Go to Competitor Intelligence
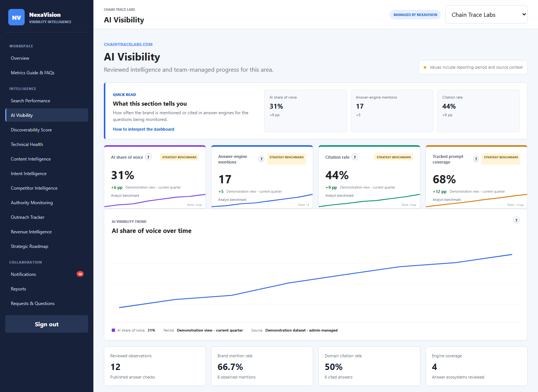 pos(47,188)
